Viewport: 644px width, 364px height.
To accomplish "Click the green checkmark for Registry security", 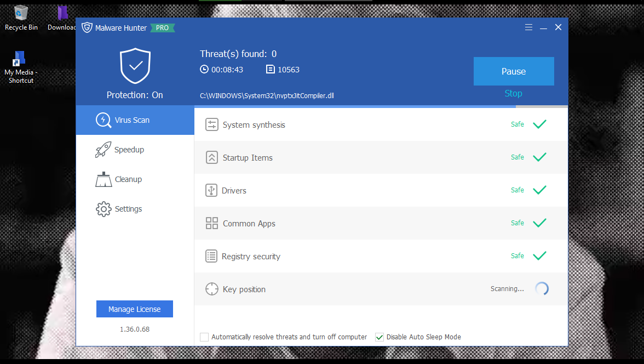I will pyautogui.click(x=540, y=256).
